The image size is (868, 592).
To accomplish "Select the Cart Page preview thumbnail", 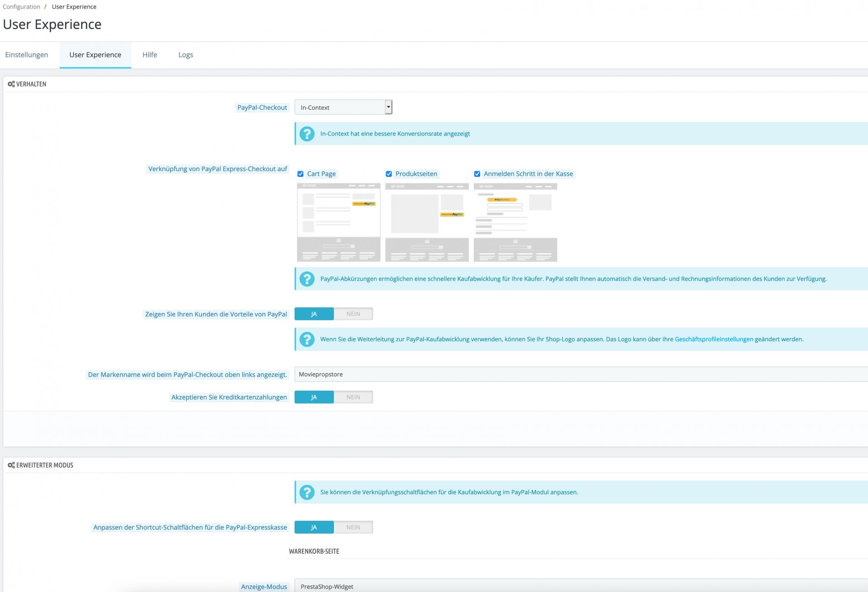I will click(338, 222).
